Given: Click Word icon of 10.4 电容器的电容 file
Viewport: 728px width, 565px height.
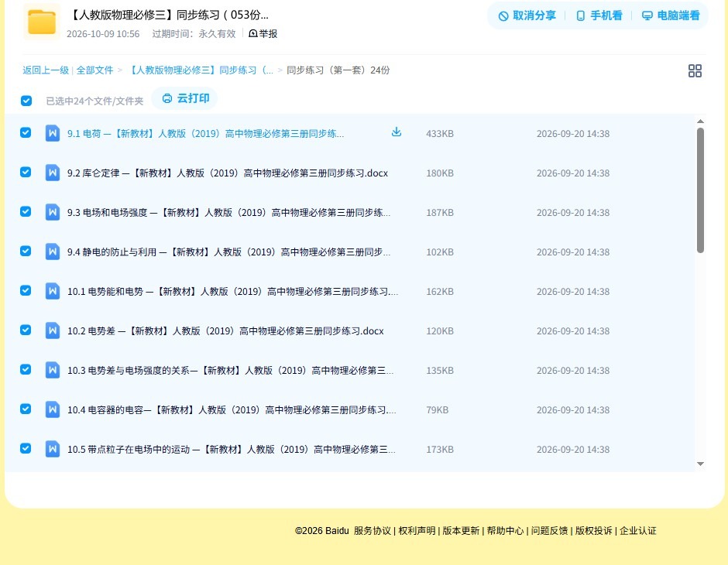Looking at the screenshot, I should pos(53,409).
